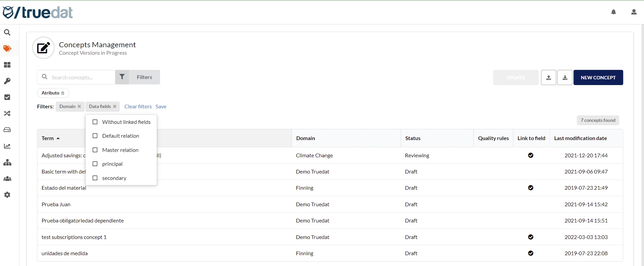The image size is (644, 266).
Task: Open the key icon in the sidebar
Action: coord(7,81)
